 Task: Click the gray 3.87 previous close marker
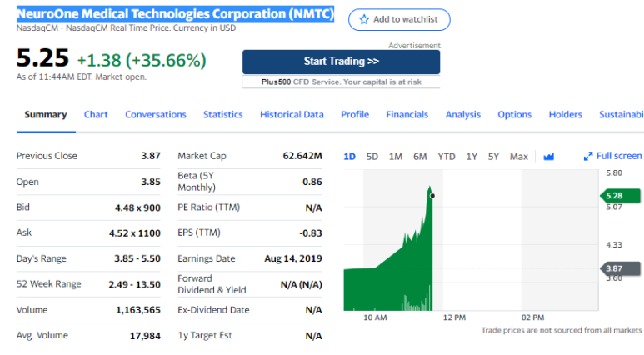tap(620, 268)
